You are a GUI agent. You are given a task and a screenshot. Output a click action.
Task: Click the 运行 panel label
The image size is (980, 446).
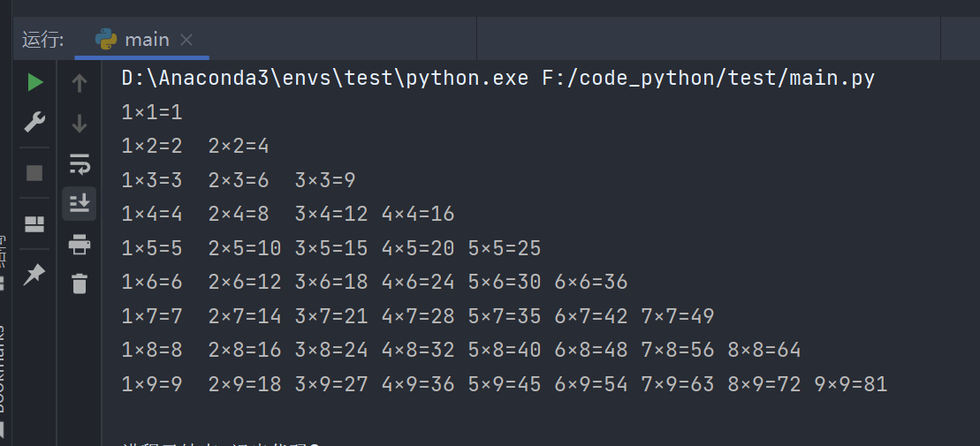coord(43,40)
